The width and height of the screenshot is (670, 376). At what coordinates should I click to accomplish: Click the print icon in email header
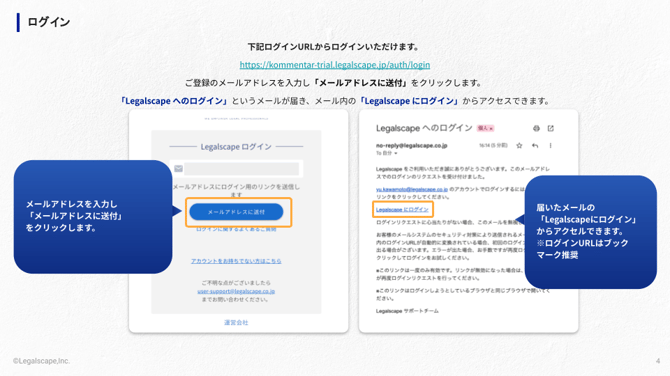536,128
